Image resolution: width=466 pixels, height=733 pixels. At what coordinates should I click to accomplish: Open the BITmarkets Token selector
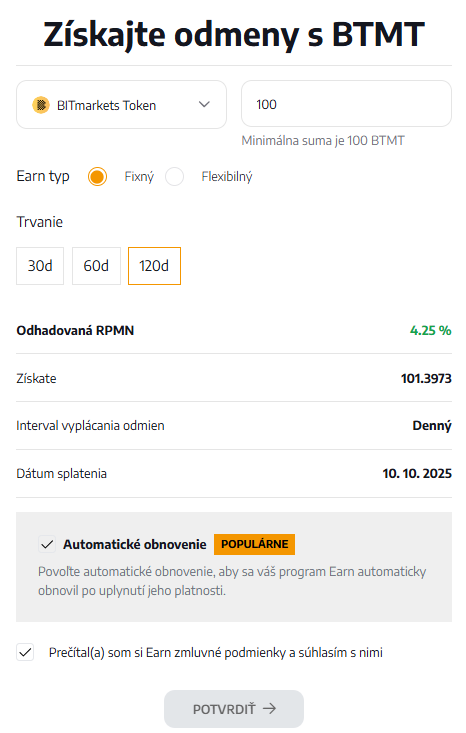pos(122,105)
